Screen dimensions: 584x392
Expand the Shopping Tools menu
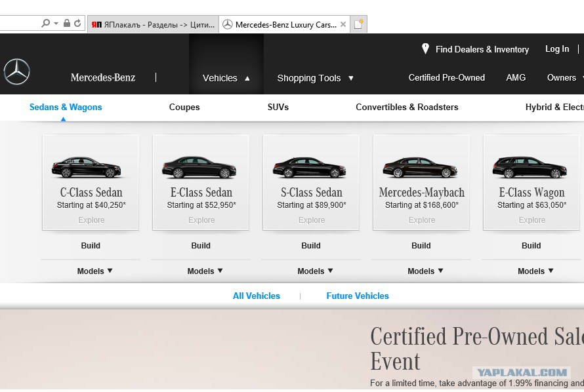315,78
